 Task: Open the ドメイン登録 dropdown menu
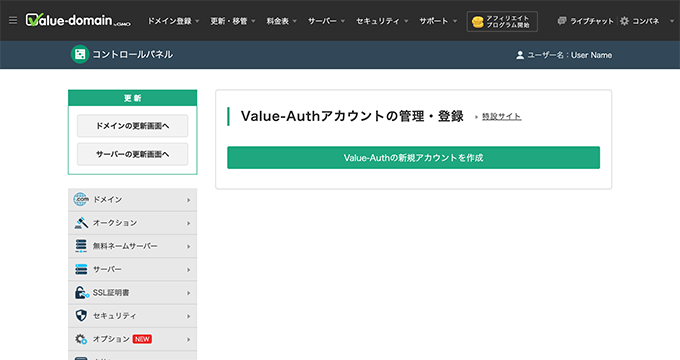[x=173, y=21]
